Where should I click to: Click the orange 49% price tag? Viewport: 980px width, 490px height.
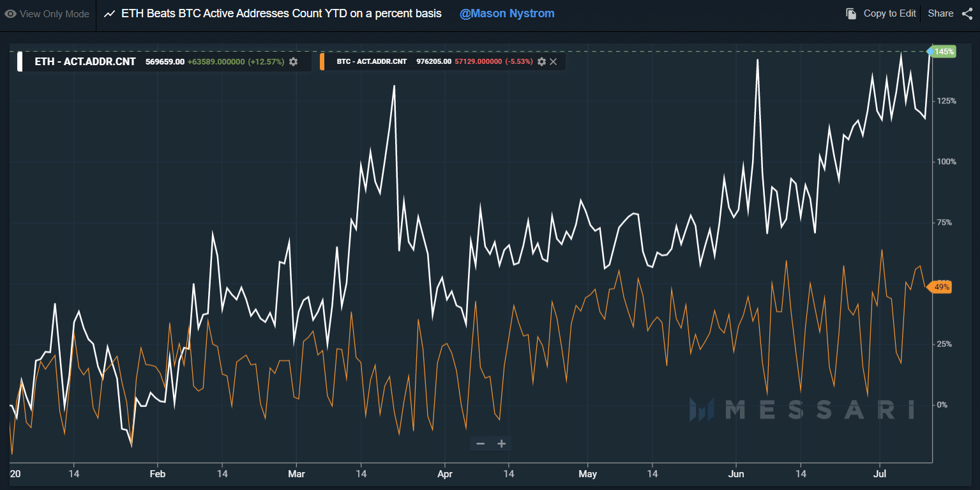pos(940,287)
